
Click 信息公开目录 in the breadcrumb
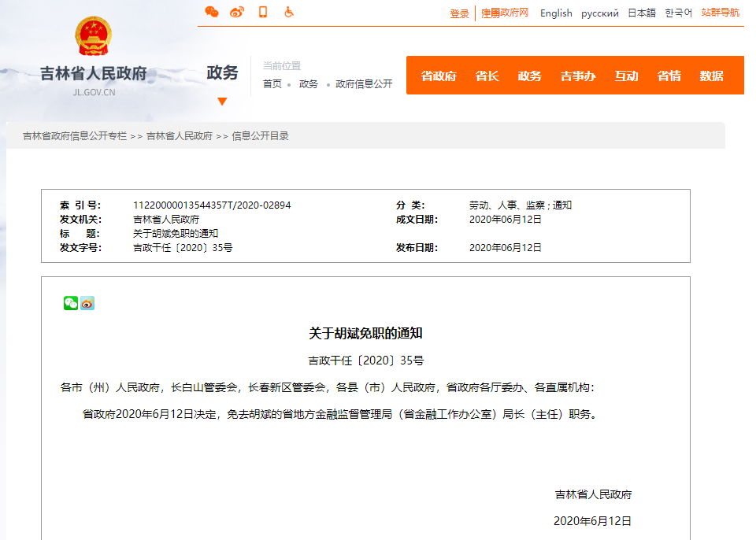260,136
